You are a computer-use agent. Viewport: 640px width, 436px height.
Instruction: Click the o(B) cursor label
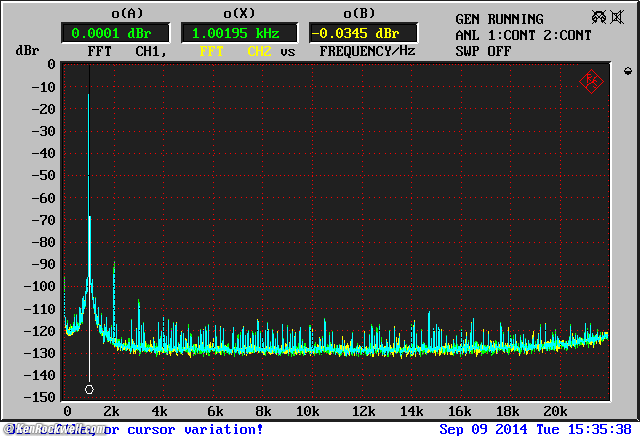[359, 13]
